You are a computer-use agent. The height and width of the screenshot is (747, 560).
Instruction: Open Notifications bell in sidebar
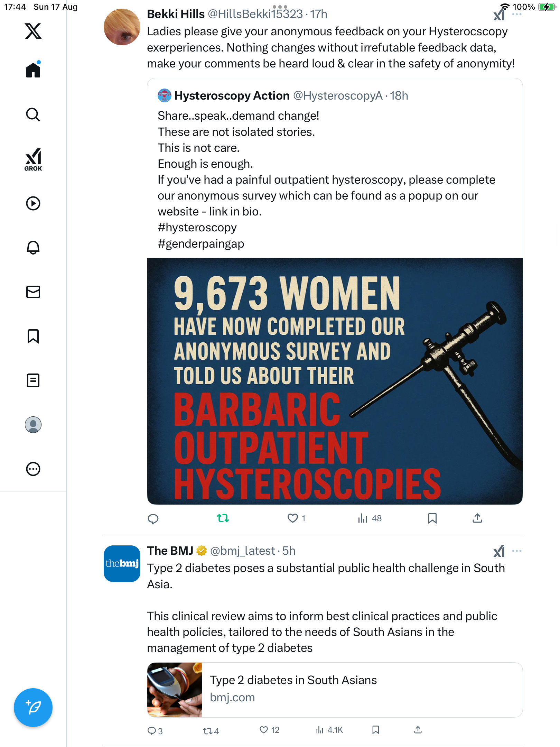pyautogui.click(x=33, y=248)
